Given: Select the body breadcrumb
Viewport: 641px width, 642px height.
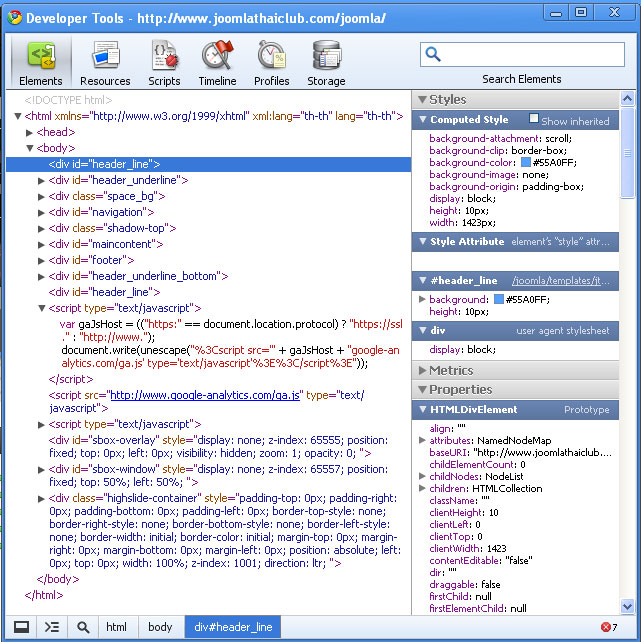Looking at the screenshot, I should 160,627.
